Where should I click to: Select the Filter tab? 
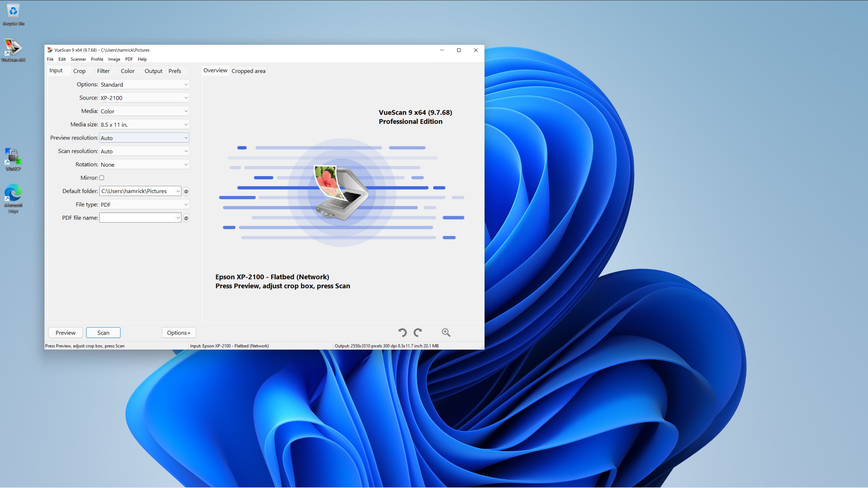[102, 70]
